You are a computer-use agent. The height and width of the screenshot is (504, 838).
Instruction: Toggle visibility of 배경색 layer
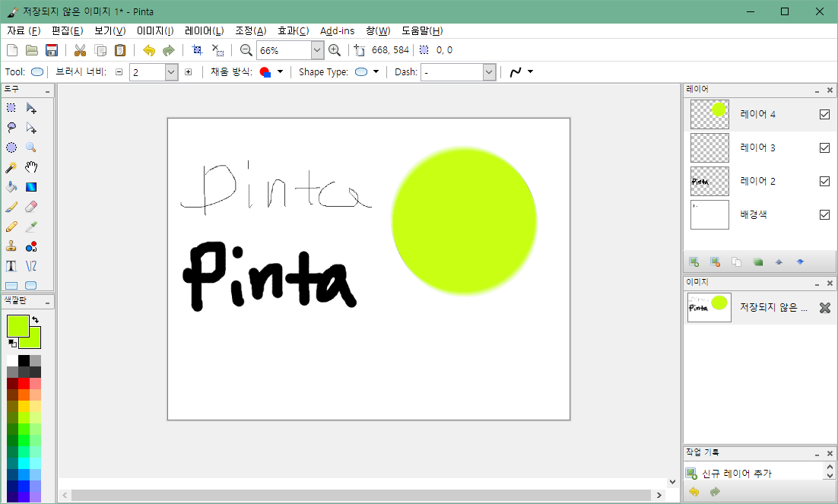click(x=824, y=215)
